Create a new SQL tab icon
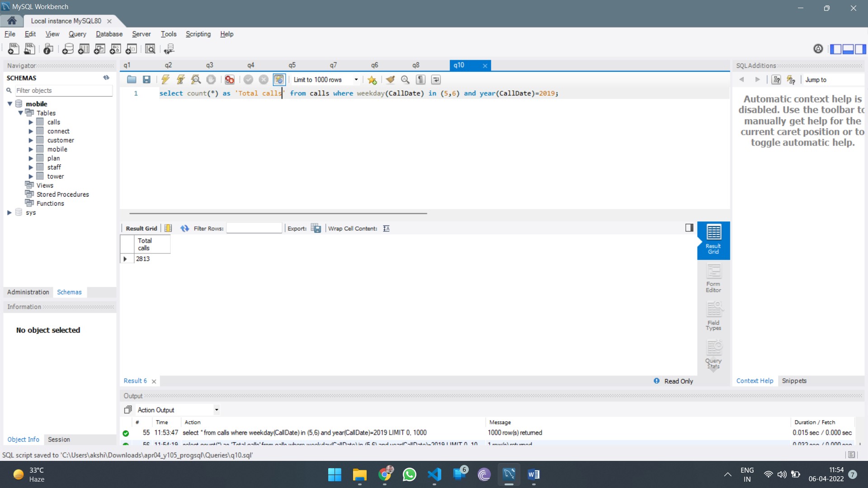868x488 pixels. 14,49
